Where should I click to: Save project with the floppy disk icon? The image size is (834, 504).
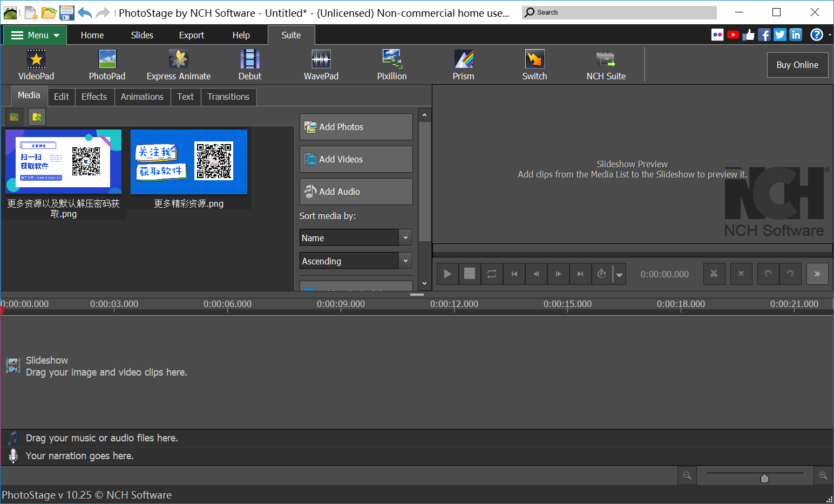pos(67,12)
